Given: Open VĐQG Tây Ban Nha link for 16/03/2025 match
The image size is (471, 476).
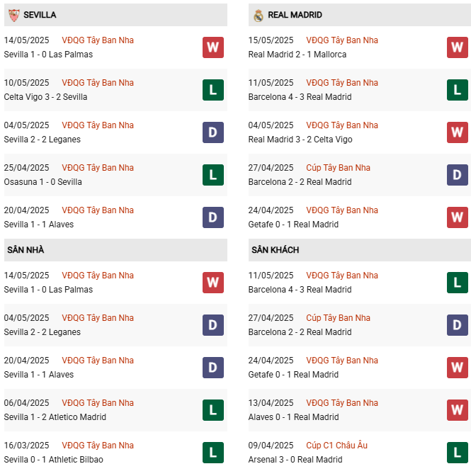Looking at the screenshot, I should click(98, 446).
